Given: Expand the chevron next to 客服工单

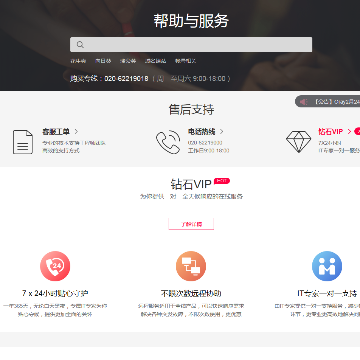Looking at the screenshot, I should pos(76,132).
